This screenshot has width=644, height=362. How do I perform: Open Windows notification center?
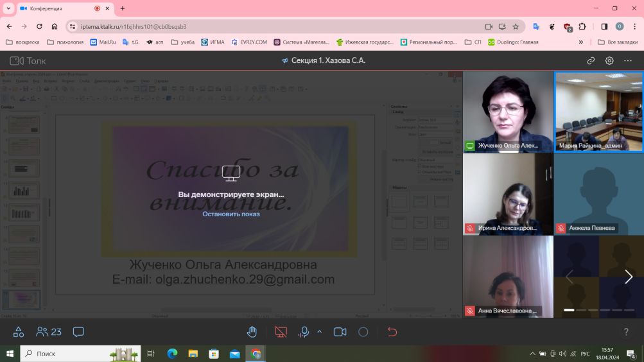pos(631,354)
